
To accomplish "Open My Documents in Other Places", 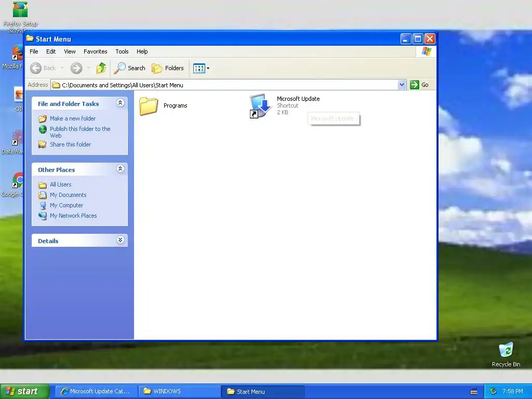I will tap(68, 195).
